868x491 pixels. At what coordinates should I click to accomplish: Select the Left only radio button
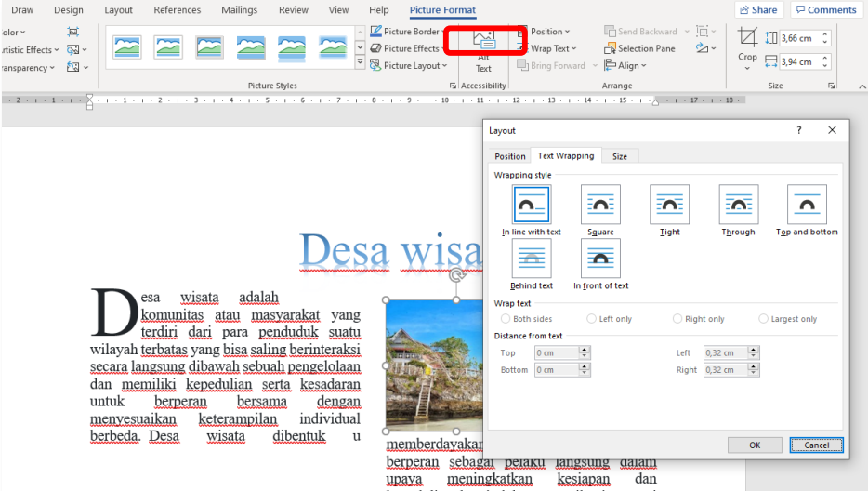[592, 319]
